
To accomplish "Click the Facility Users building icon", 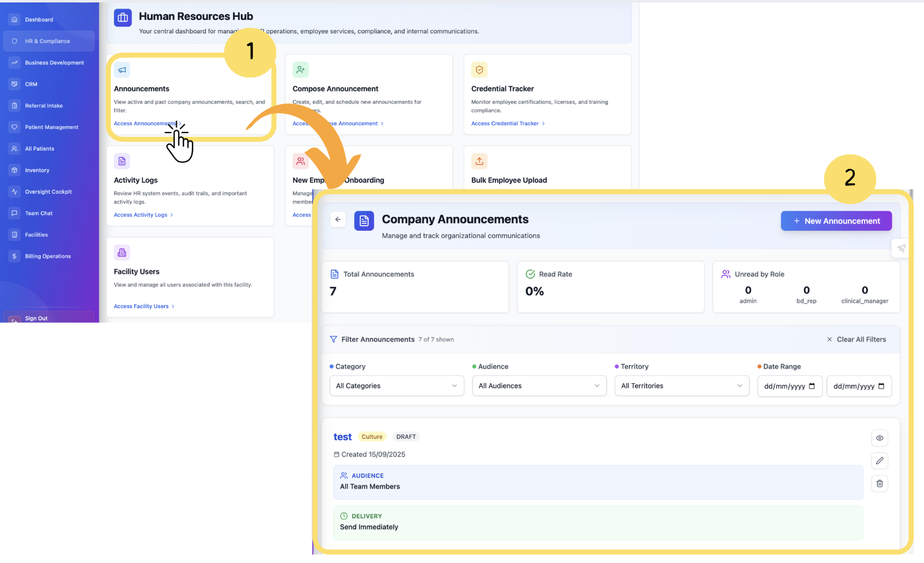I will click(x=122, y=253).
